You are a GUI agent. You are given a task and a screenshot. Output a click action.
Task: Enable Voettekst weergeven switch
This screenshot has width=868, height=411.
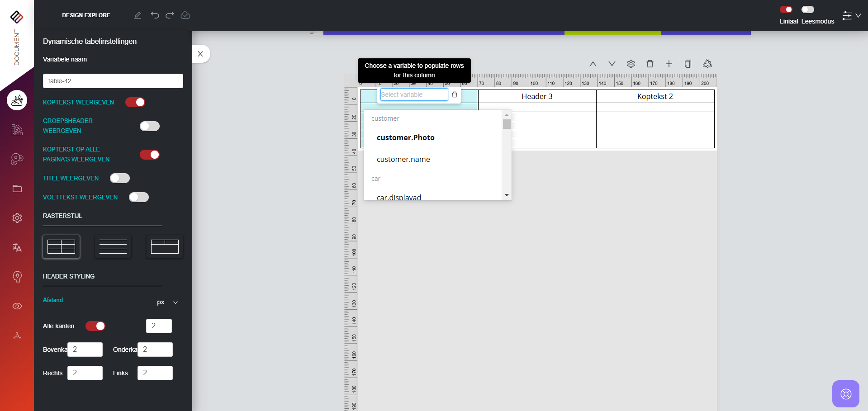point(139,197)
